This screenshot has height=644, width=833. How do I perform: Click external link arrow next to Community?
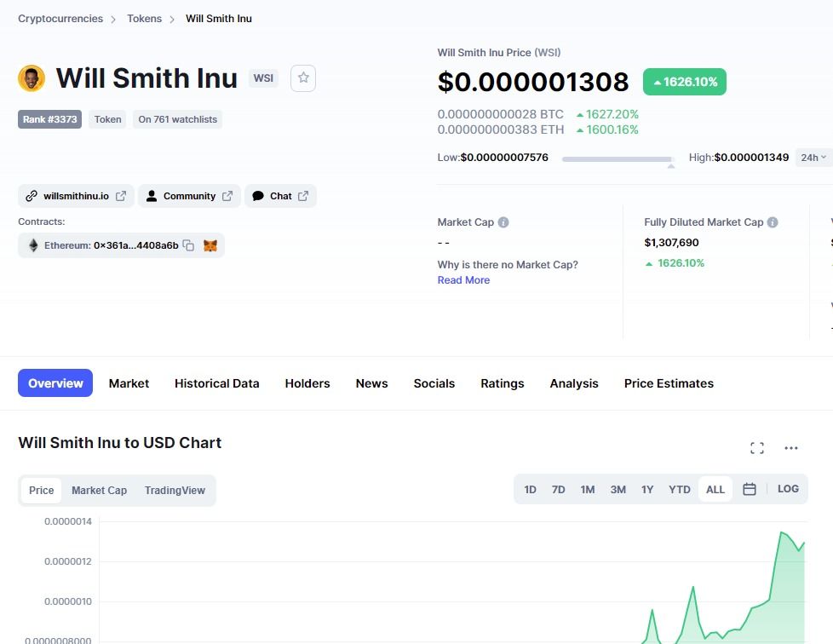[x=227, y=196]
